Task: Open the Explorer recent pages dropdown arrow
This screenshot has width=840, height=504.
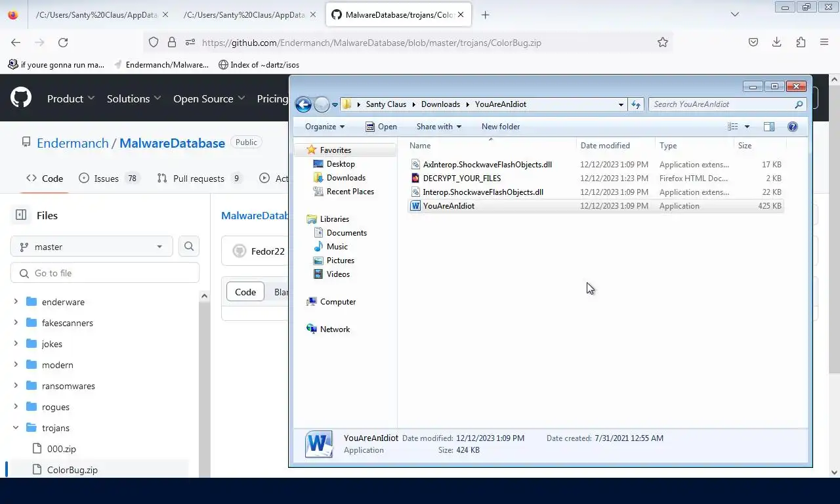Action: click(x=335, y=105)
